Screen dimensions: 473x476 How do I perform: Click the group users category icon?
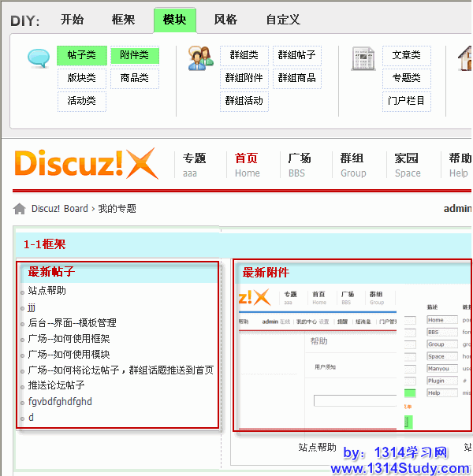pos(200,58)
